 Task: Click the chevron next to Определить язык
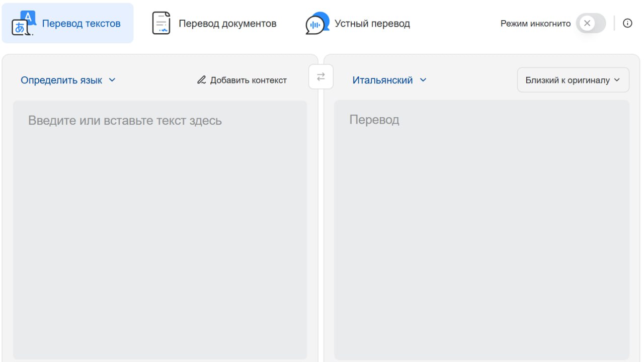pos(112,80)
